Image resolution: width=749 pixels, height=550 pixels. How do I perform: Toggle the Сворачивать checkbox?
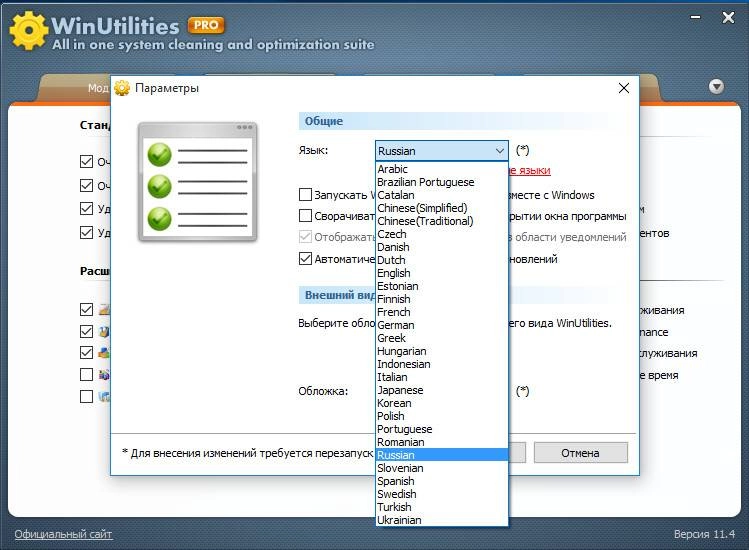(x=305, y=216)
